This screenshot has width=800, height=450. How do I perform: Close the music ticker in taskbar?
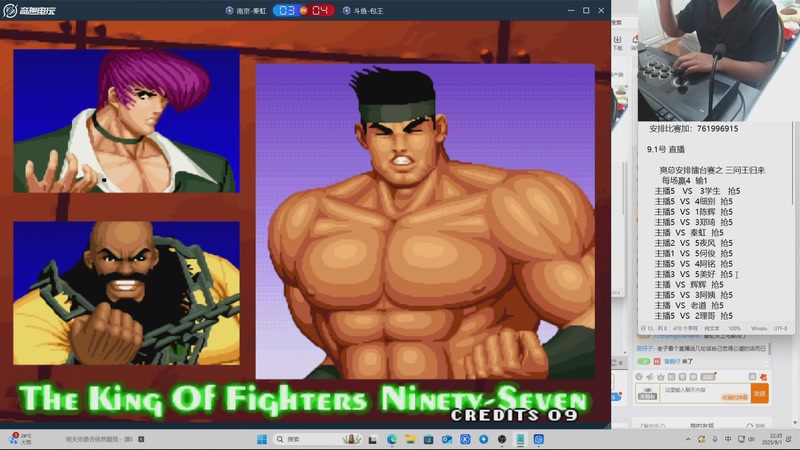[141, 439]
